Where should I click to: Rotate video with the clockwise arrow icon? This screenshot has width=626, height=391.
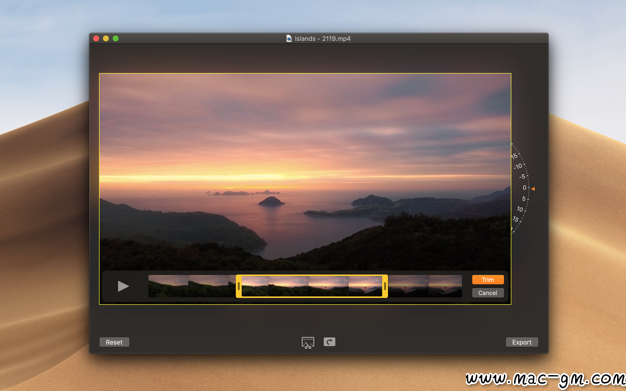point(329,342)
